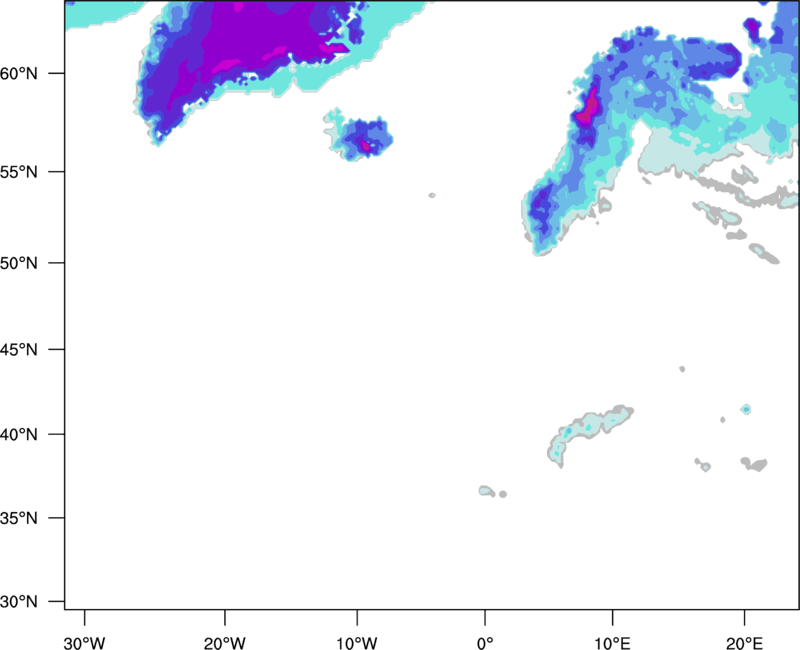Click the 30°N latitude label
The width and height of the screenshot is (800, 650).
pos(19,602)
